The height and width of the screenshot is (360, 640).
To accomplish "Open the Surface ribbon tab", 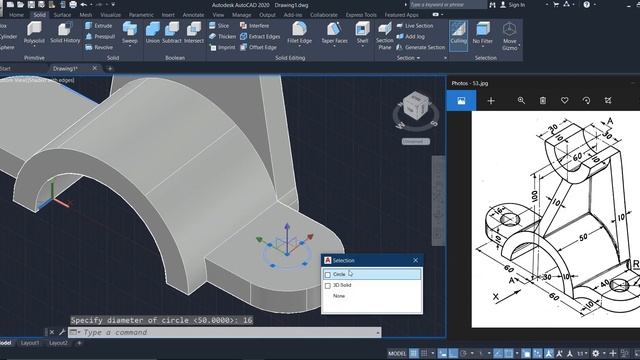I will (62, 15).
